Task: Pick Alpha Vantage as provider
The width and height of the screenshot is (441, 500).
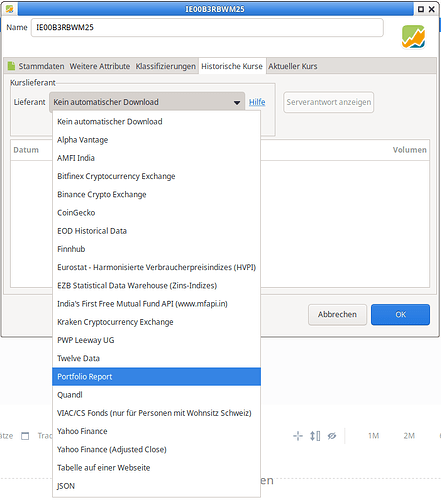Action: tap(156, 140)
